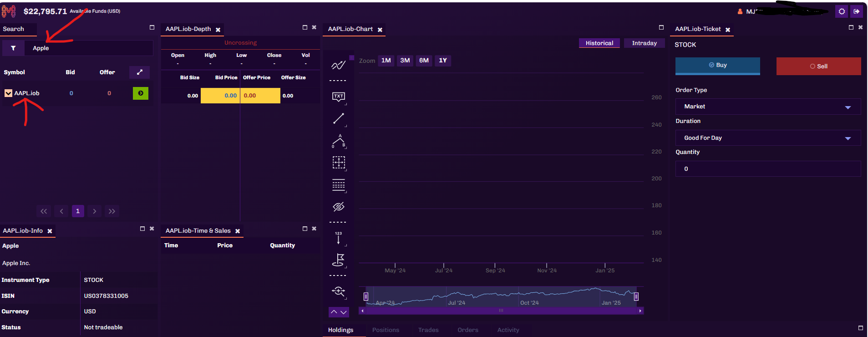Select the Sell radio option
This screenshot has width=868, height=337.
[818, 66]
